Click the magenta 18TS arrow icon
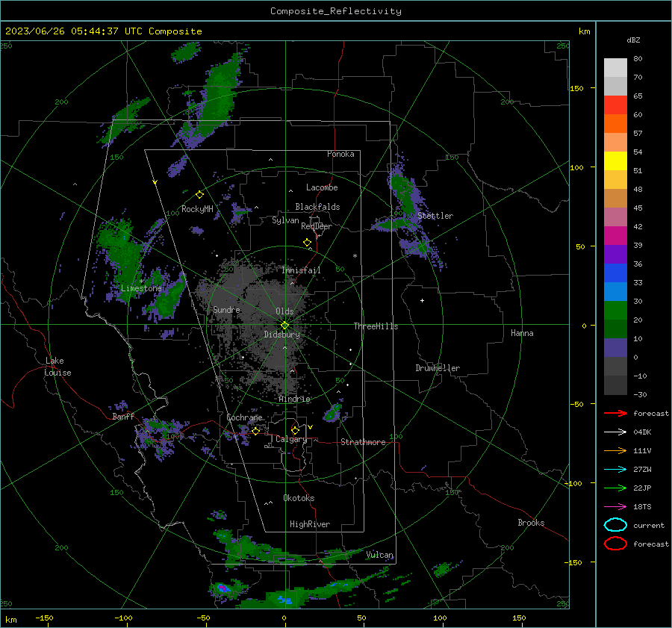Screen dimensions: 672x628 coord(615,506)
